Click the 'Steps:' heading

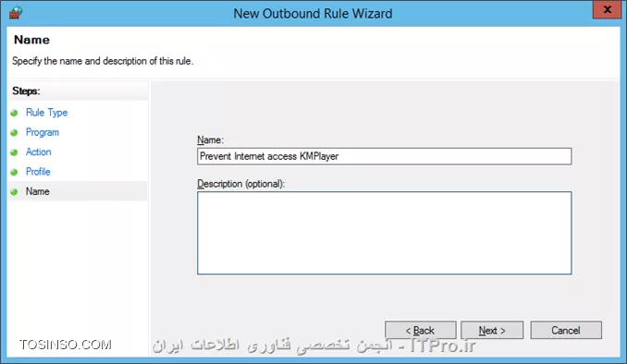tap(26, 91)
